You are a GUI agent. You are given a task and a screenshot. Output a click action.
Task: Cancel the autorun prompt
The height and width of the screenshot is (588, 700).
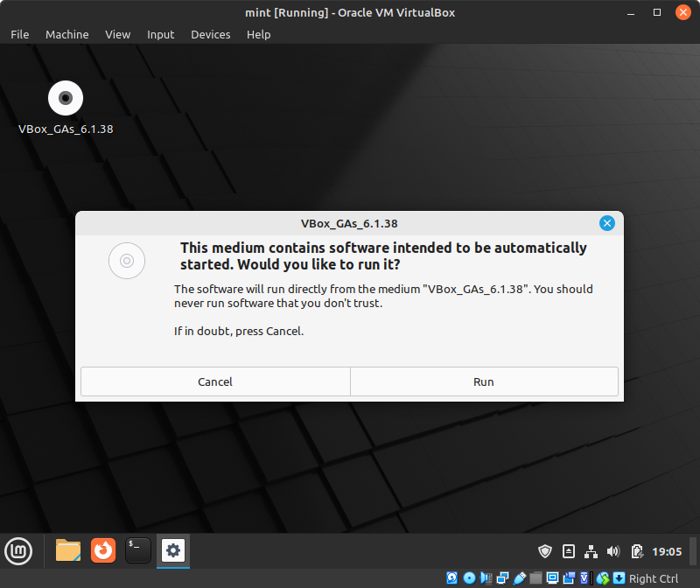click(x=215, y=381)
